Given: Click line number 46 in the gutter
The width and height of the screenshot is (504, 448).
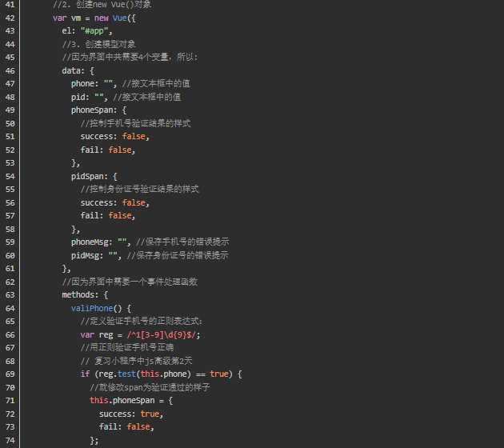Looking at the screenshot, I should coord(10,70).
